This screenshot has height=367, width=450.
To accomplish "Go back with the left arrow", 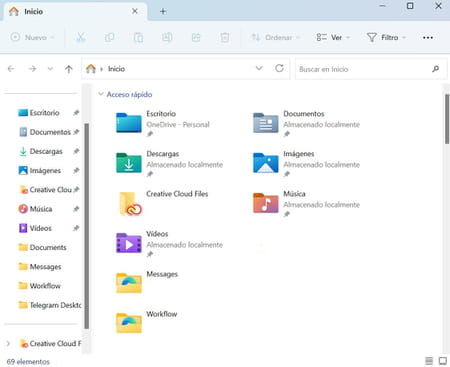I will [x=11, y=69].
